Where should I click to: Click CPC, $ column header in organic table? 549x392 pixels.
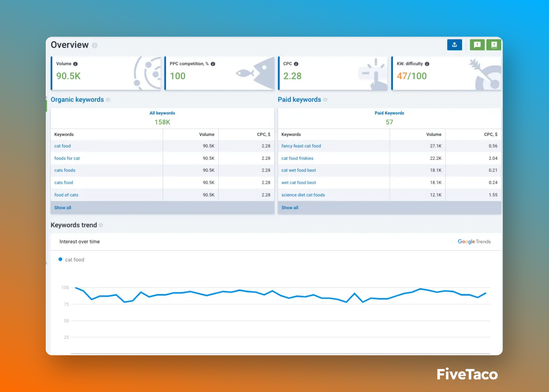[263, 134]
